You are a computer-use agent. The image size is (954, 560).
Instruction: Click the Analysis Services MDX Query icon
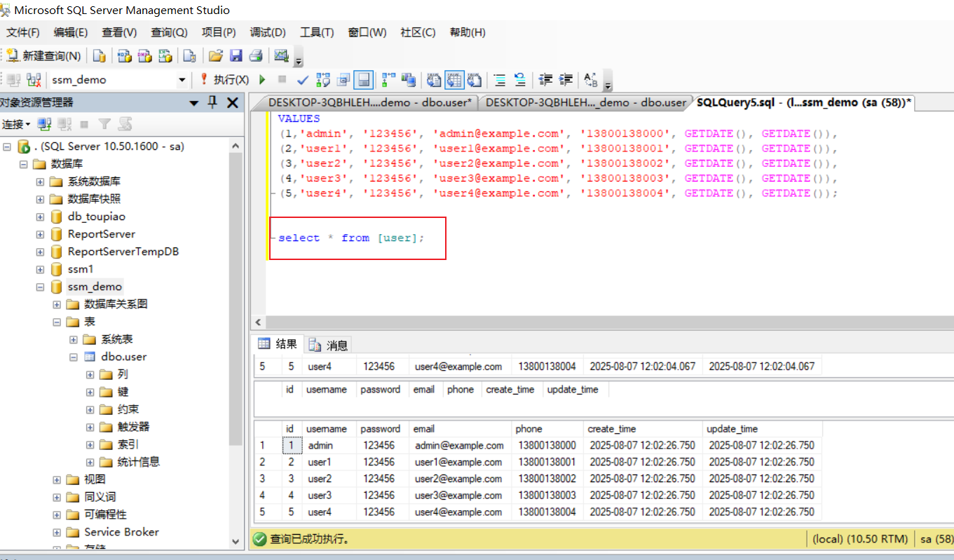pyautogui.click(x=125, y=56)
